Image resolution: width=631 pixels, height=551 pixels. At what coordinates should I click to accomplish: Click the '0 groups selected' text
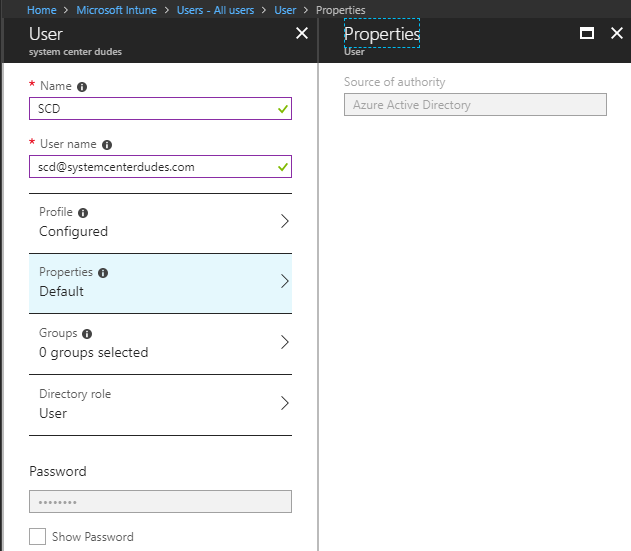tap(93, 353)
